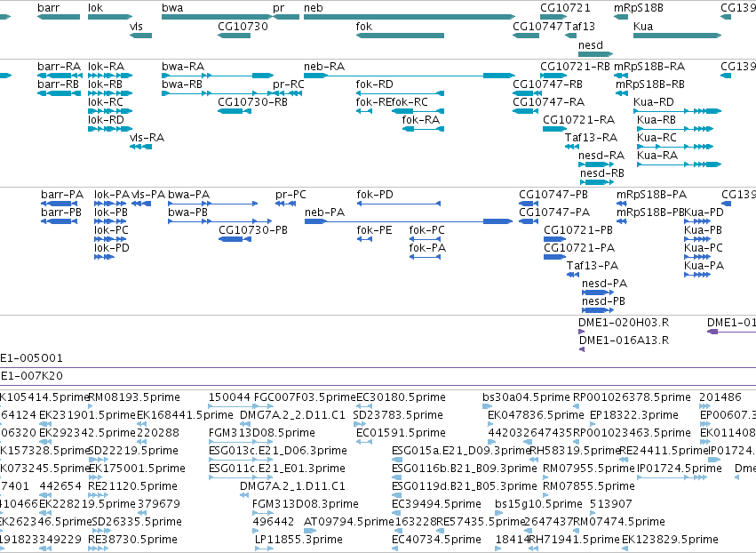Select the barr gene label in the top track
Screen dimensions: 756x553
point(48,8)
